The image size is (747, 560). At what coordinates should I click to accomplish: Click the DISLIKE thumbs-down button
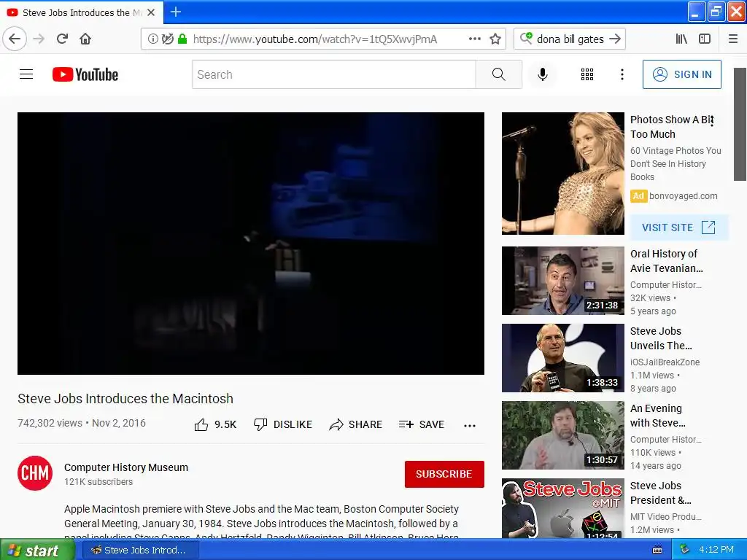point(282,424)
